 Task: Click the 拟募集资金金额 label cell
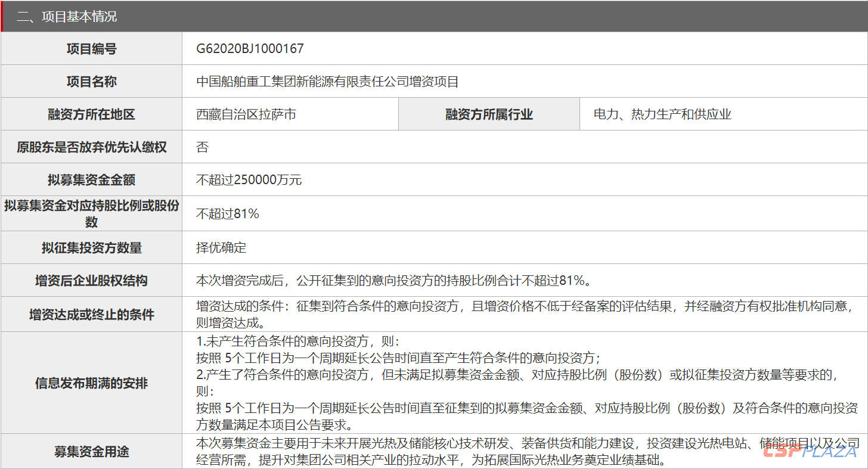coord(91,180)
